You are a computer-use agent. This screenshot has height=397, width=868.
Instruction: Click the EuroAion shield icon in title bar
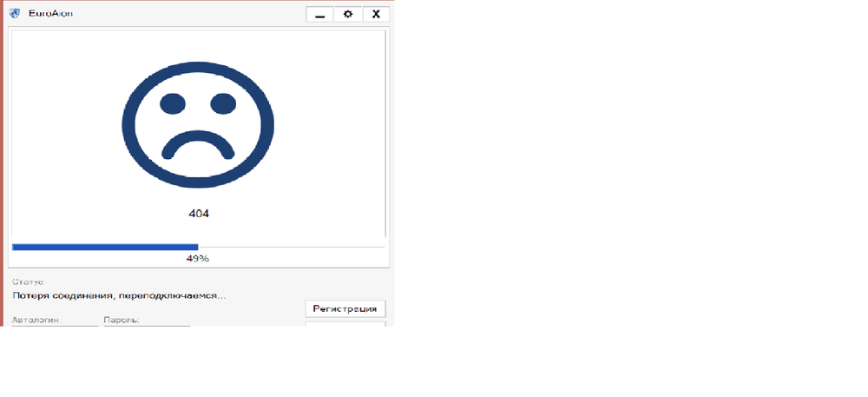pyautogui.click(x=14, y=14)
